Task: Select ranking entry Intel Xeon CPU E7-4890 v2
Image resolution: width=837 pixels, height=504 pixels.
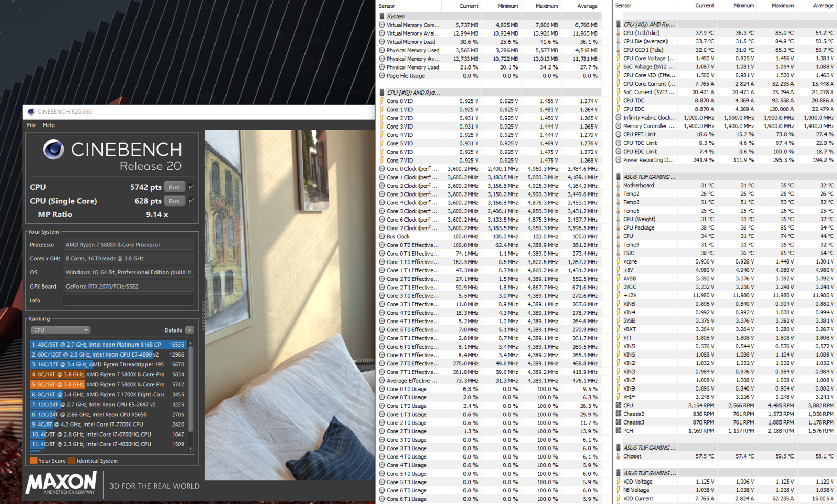Action: 108,354
